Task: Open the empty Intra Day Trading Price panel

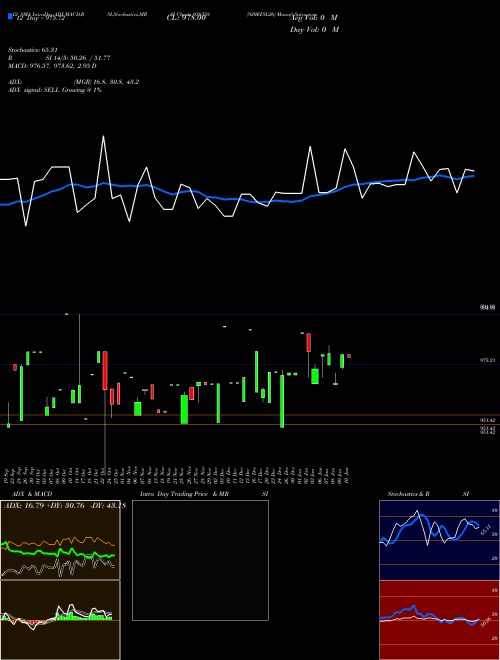Action: pos(200,560)
